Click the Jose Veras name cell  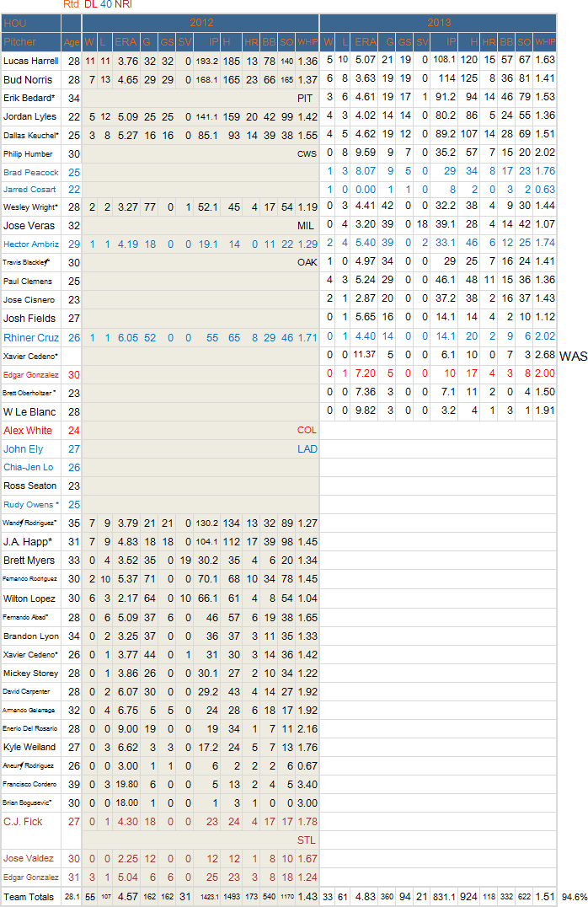pyautogui.click(x=29, y=226)
